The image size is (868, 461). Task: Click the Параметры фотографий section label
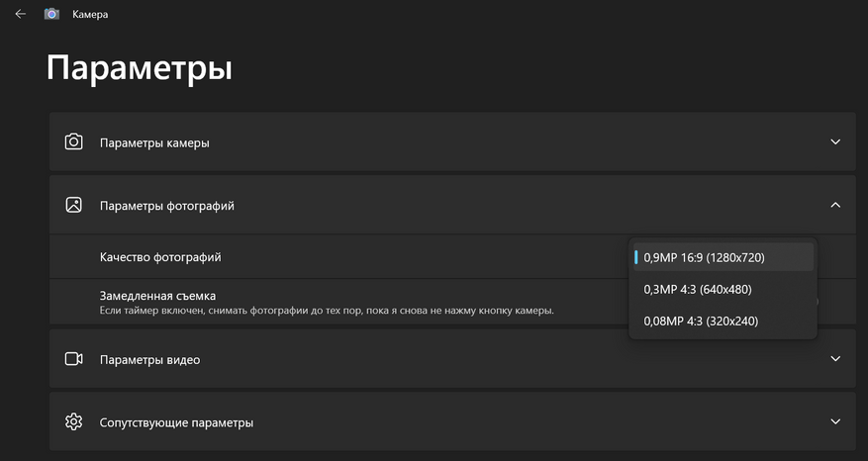pos(166,206)
